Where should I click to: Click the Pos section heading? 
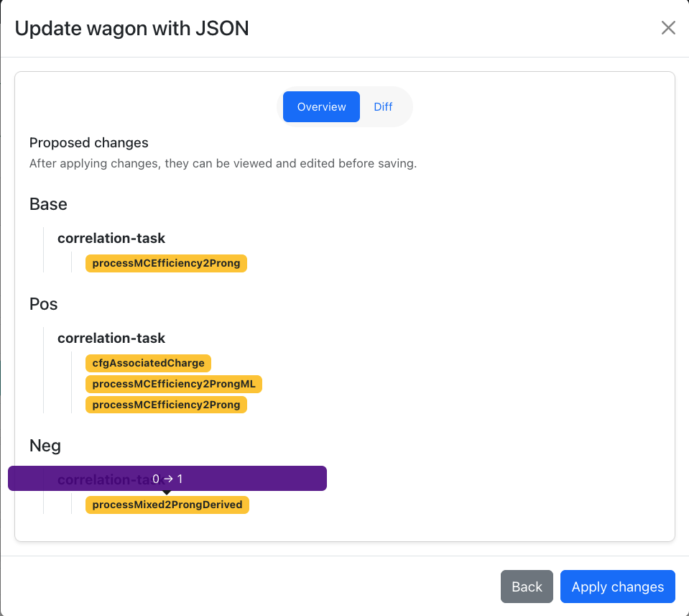pos(44,304)
